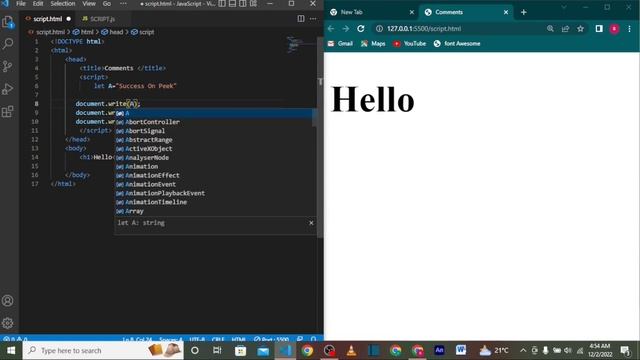640x360 pixels.
Task: Open the Maps bookmark
Action: click(373, 44)
